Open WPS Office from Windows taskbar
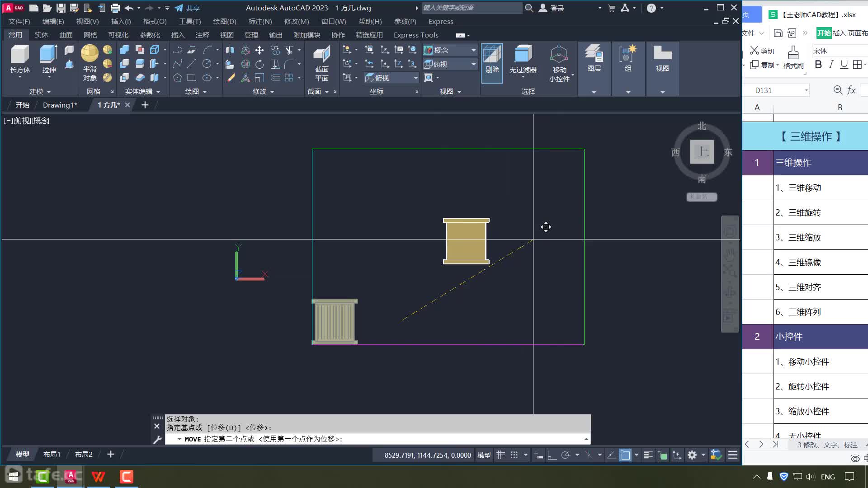 (98, 476)
